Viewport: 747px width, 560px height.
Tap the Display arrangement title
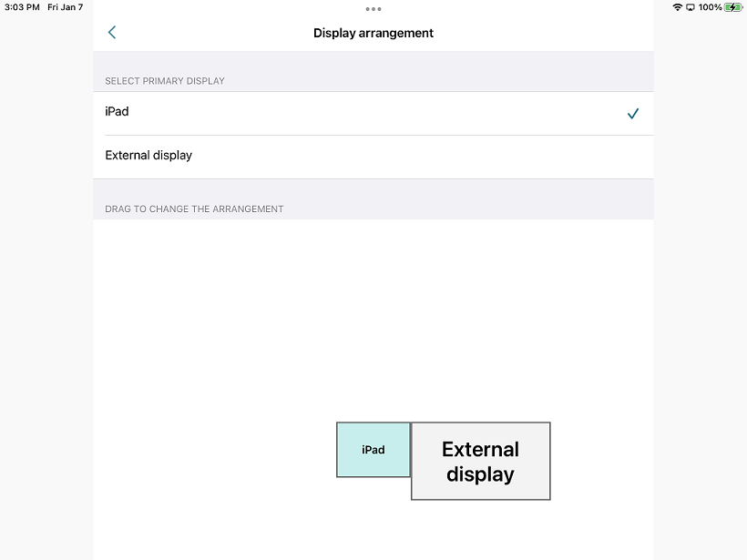click(x=373, y=33)
